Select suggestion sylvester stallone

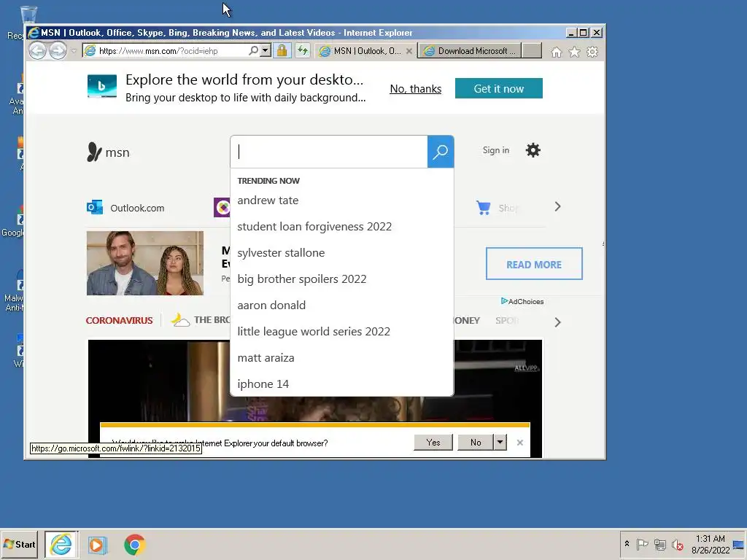tap(281, 253)
